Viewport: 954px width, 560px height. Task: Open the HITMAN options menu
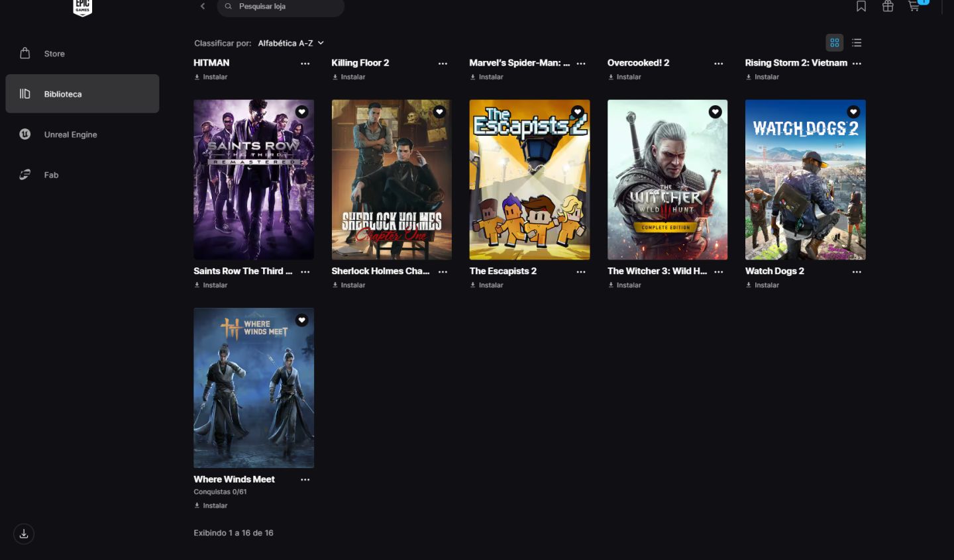pyautogui.click(x=305, y=64)
